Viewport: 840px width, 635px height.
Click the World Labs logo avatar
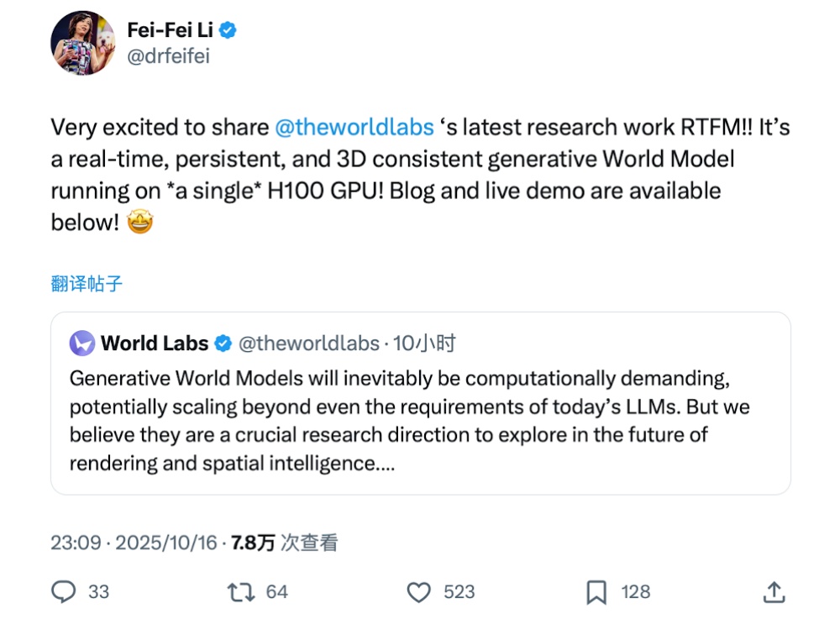[82, 343]
